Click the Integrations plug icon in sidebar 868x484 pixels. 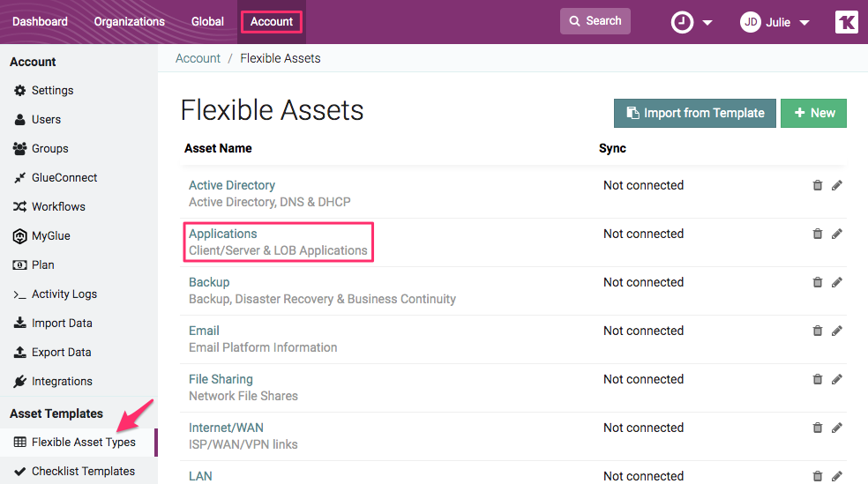[x=20, y=381]
